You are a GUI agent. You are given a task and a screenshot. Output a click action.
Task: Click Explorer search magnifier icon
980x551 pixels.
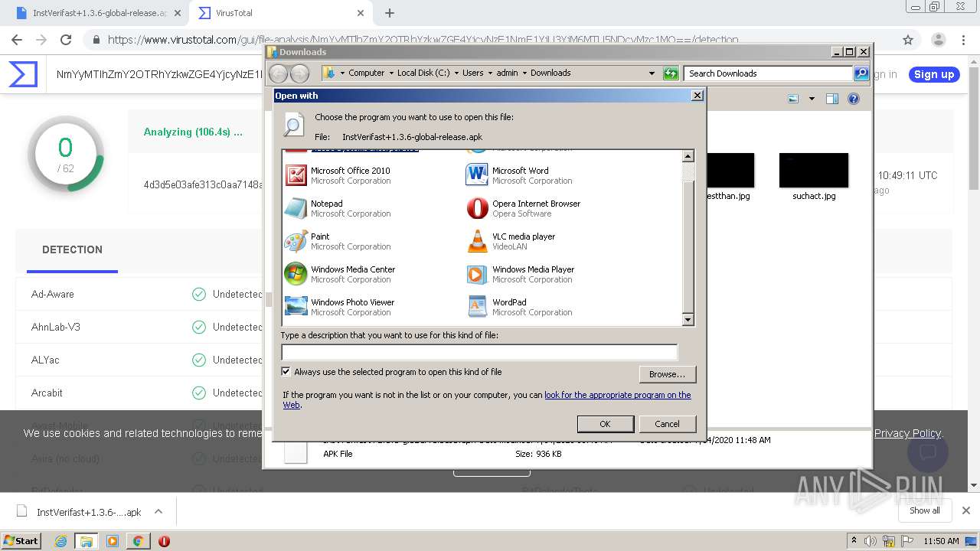tap(861, 73)
